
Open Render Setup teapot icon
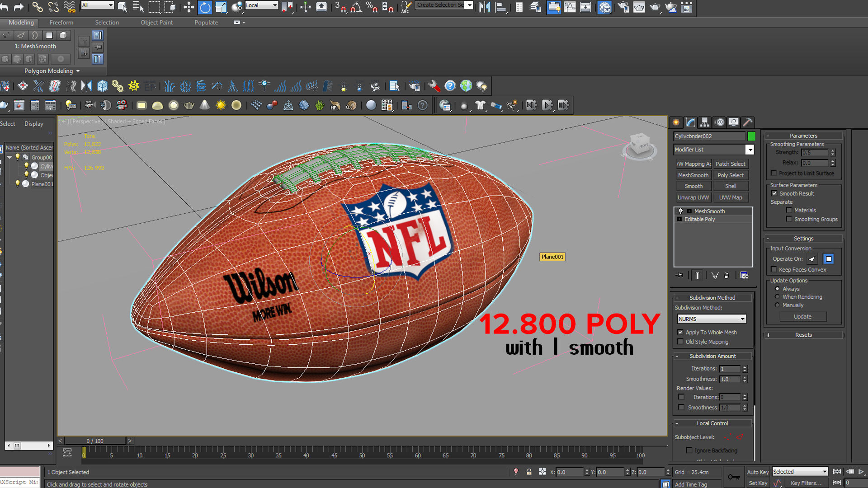[x=623, y=7]
